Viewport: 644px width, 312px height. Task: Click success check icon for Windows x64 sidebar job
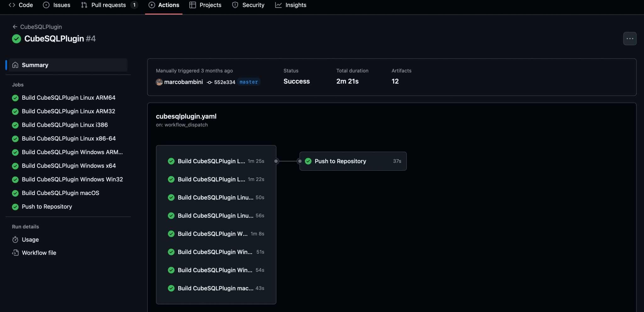pos(15,166)
